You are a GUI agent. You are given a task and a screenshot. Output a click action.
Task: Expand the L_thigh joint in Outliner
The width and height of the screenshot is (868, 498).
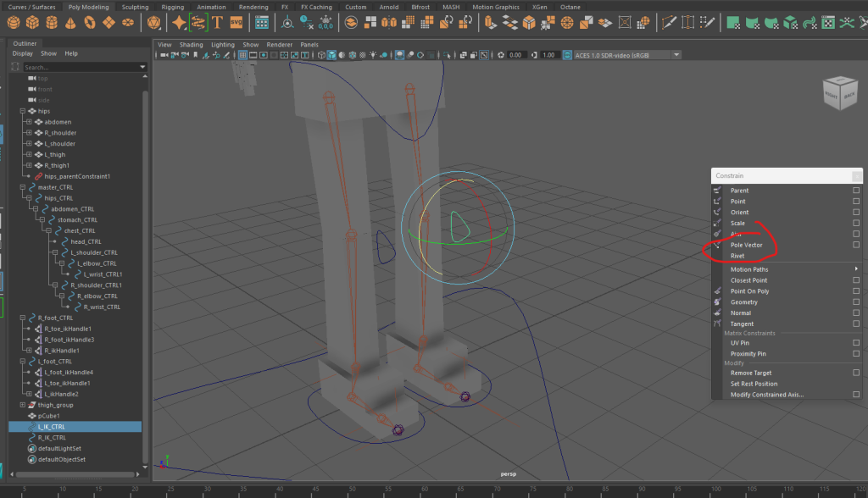click(30, 154)
